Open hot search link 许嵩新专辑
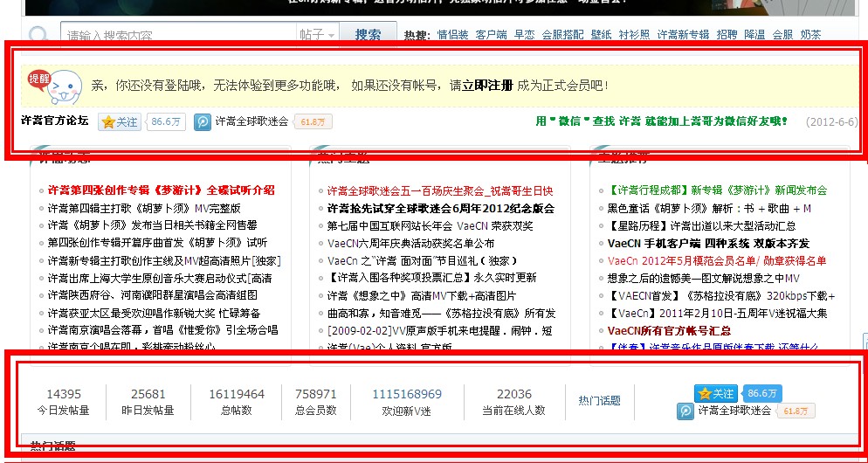868x463 pixels. point(683,34)
